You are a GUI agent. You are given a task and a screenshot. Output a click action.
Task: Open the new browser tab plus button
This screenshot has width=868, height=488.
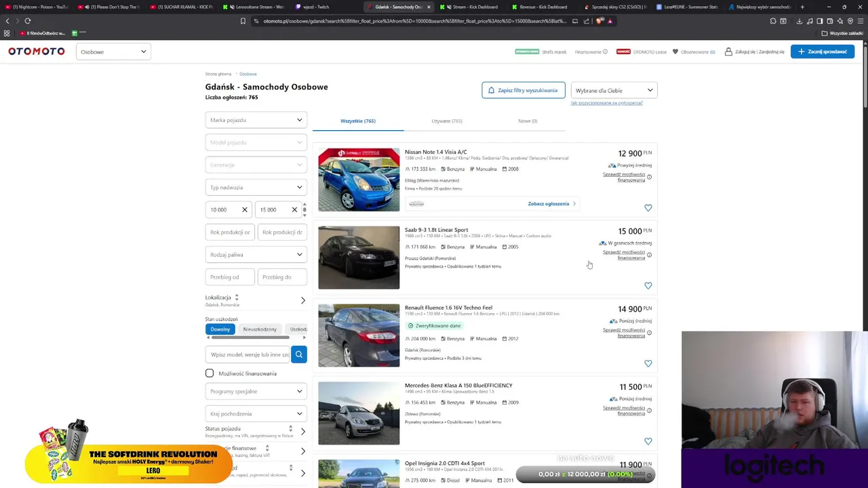[802, 7]
